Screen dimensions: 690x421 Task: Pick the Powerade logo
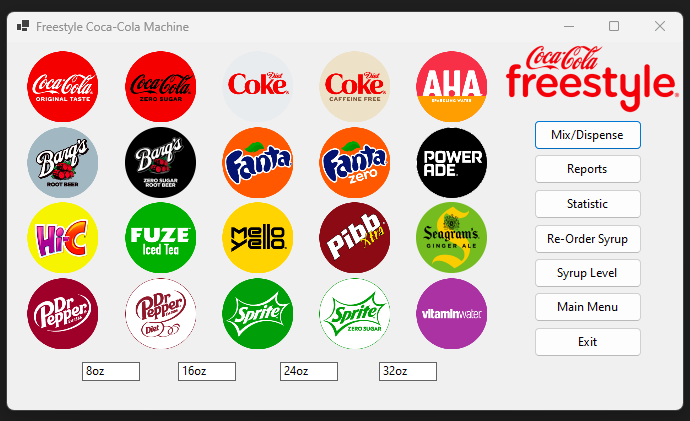click(451, 162)
